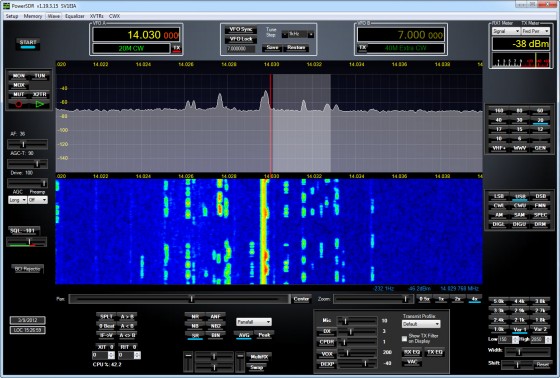Select CWL mode

[x=499, y=205]
